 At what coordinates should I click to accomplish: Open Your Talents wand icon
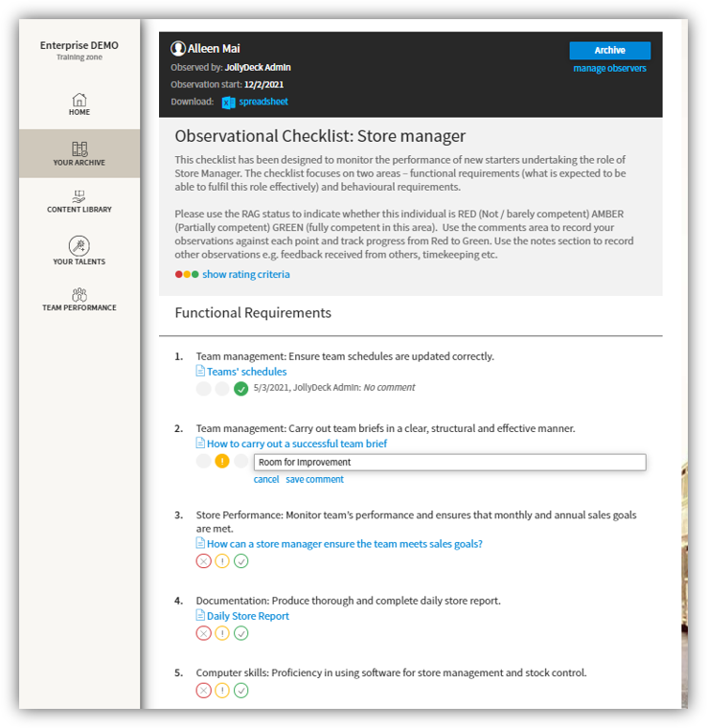(x=80, y=245)
